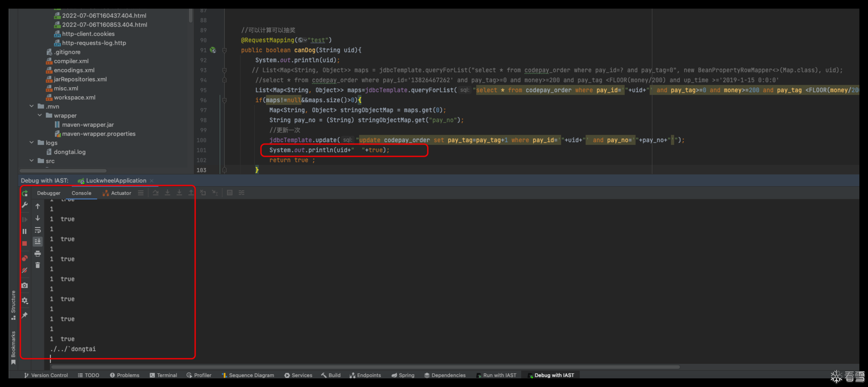The width and height of the screenshot is (868, 387).
Task: Fold the if block at line 96
Action: 224,100
